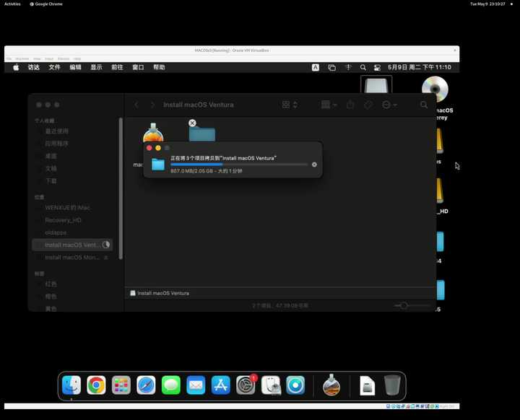The width and height of the screenshot is (520, 420).
Task: Click Google Chrome in the GNOME top bar
Action: point(46,4)
